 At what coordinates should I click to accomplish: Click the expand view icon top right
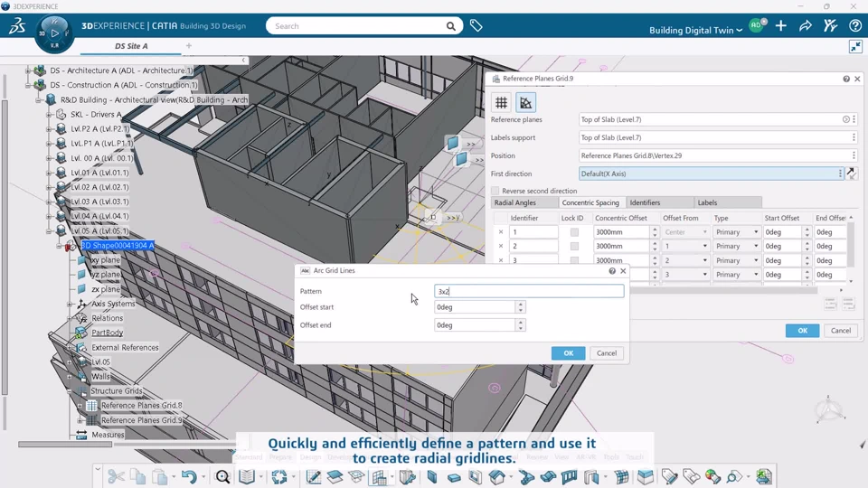coord(855,46)
